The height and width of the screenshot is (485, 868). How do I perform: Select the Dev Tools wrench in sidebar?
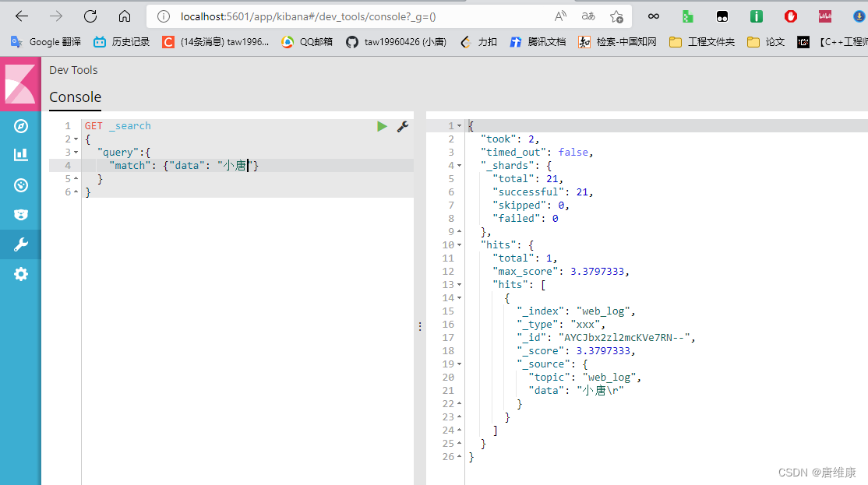coord(21,244)
